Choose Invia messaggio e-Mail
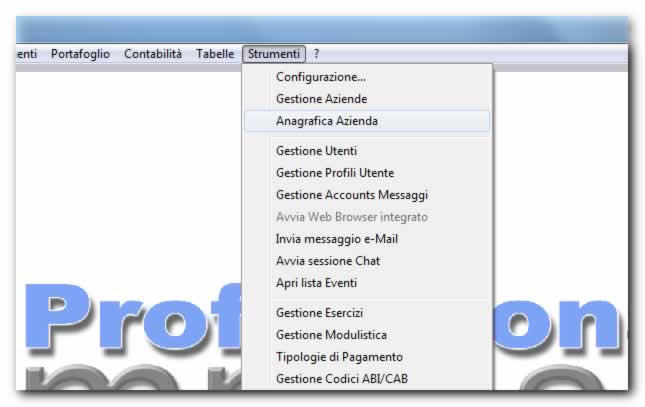 pyautogui.click(x=337, y=239)
